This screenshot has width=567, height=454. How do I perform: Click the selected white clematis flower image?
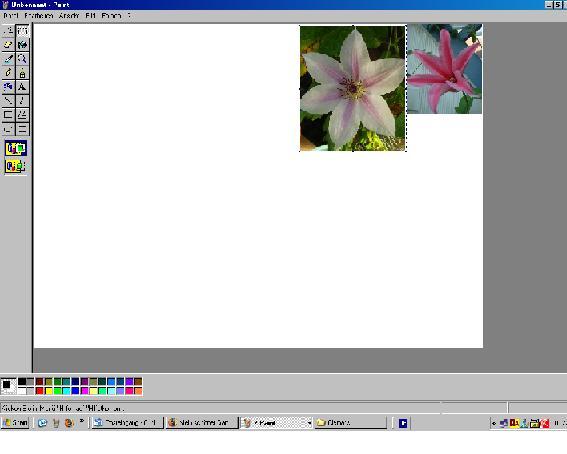point(353,89)
